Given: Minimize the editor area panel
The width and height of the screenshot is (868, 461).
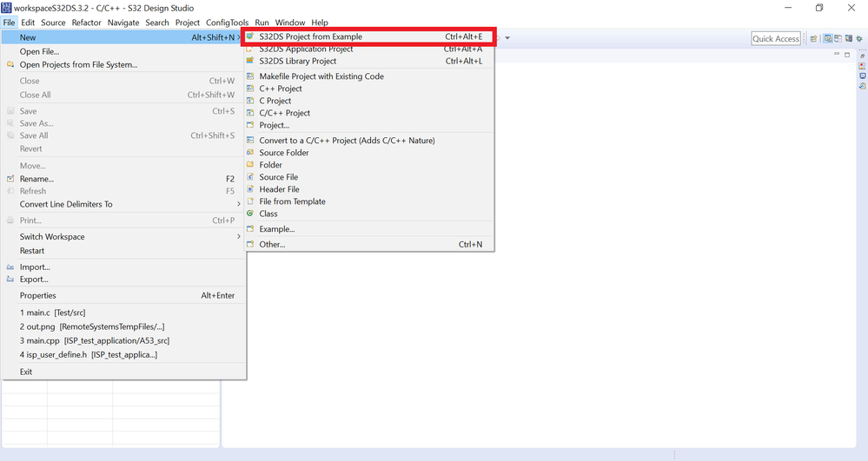Looking at the screenshot, I should pos(837,54).
